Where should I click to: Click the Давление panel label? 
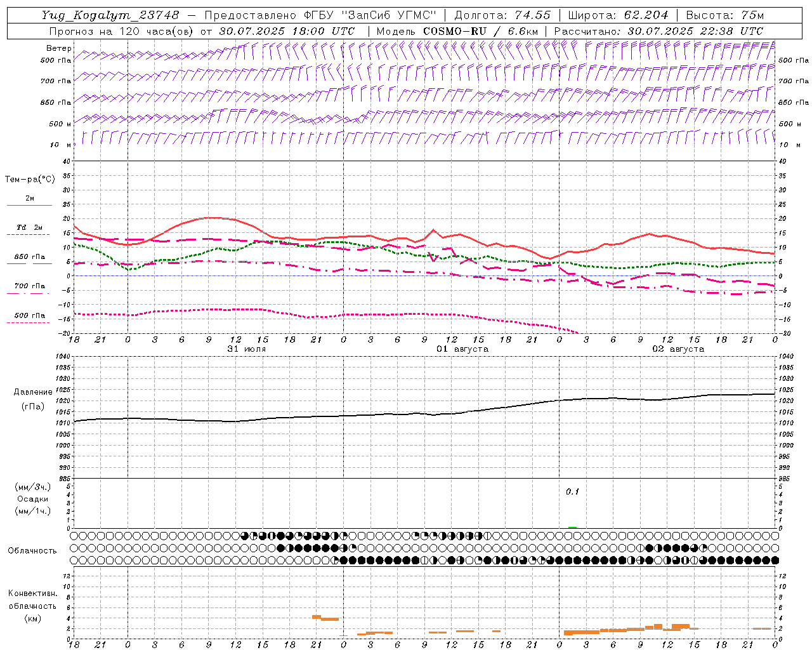click(33, 392)
